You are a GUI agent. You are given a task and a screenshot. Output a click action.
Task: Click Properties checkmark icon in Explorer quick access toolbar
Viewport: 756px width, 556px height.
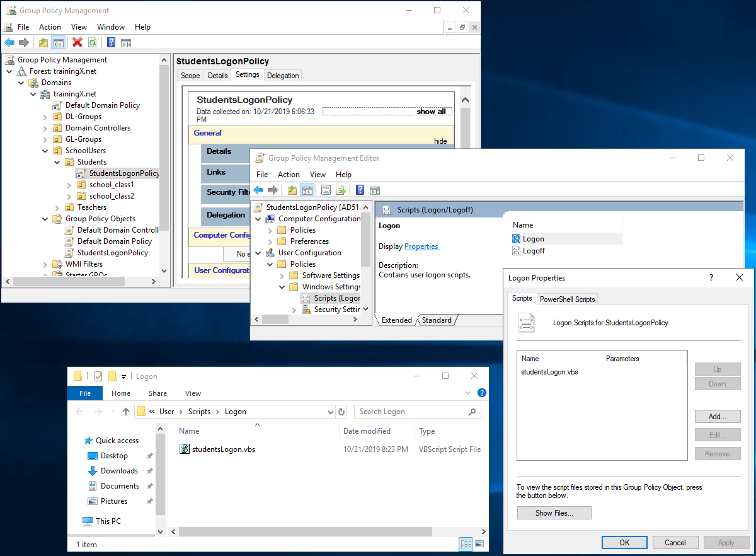pos(98,376)
